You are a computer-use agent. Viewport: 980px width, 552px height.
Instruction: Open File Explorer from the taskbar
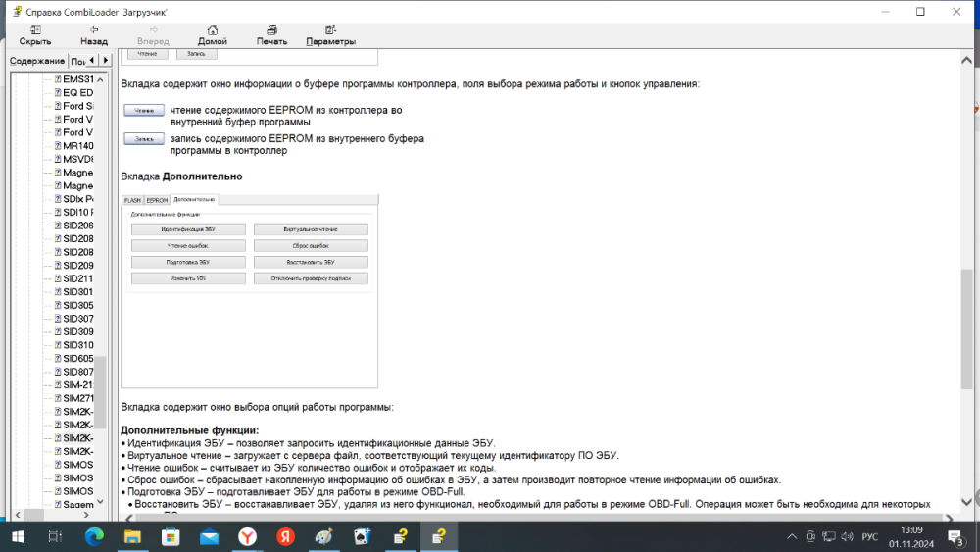(132, 537)
